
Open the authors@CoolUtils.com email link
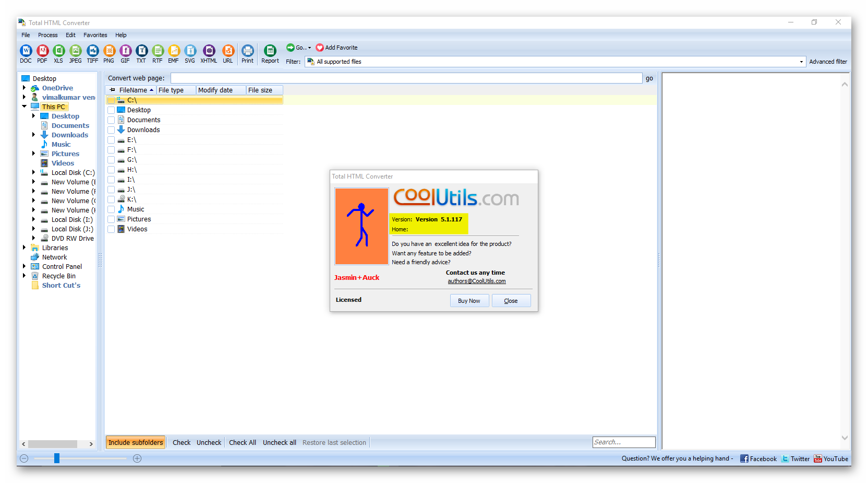(x=477, y=281)
